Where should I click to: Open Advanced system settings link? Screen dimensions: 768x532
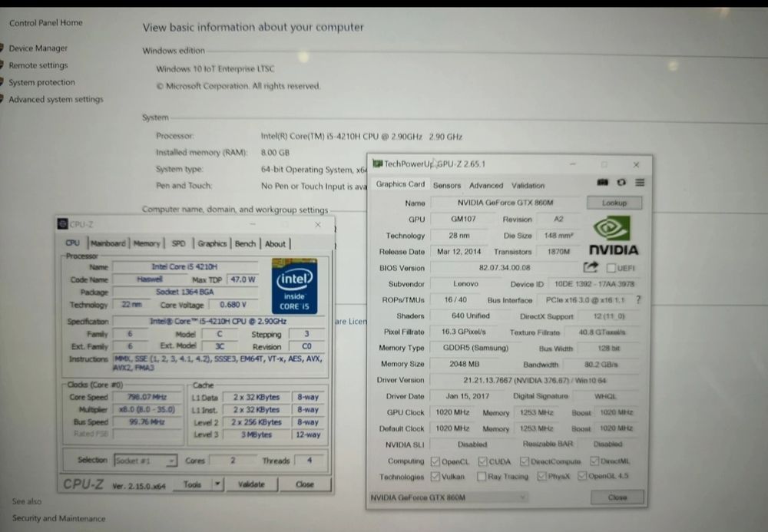pos(56,99)
